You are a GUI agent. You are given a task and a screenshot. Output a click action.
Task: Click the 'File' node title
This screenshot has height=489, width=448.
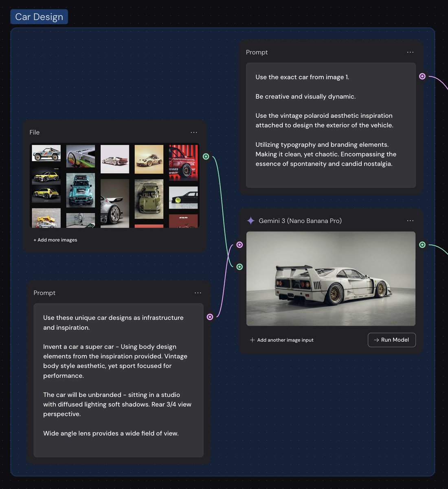coord(35,132)
